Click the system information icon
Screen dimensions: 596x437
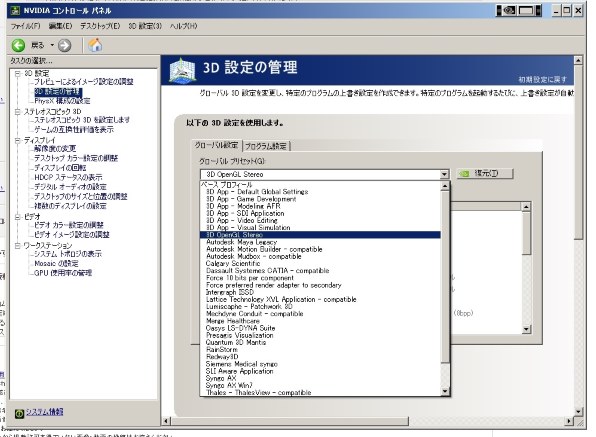pos(19,413)
